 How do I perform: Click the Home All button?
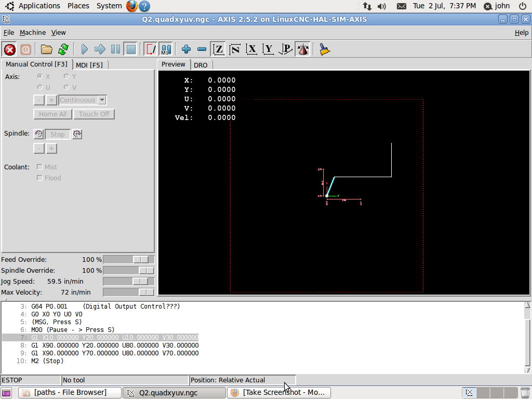coord(52,114)
